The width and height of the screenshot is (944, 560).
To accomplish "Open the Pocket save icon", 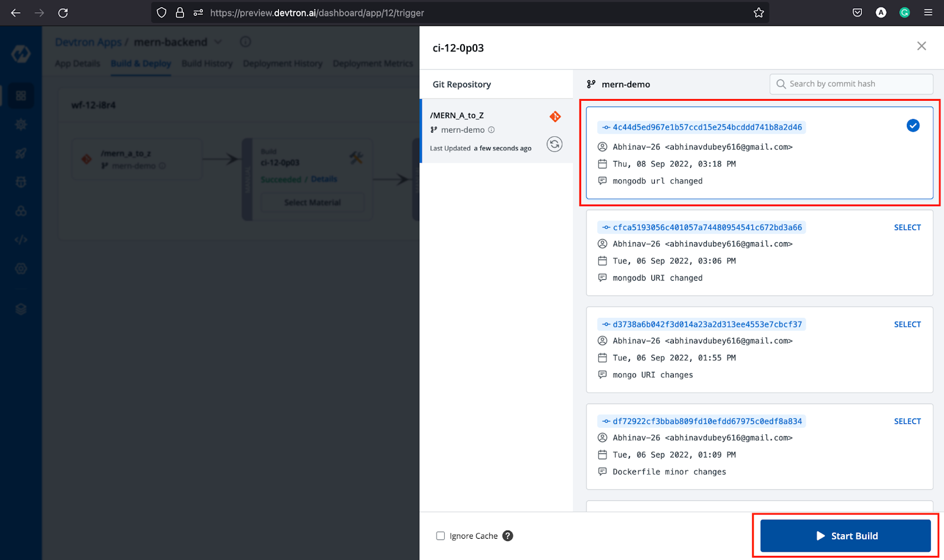I will click(857, 12).
